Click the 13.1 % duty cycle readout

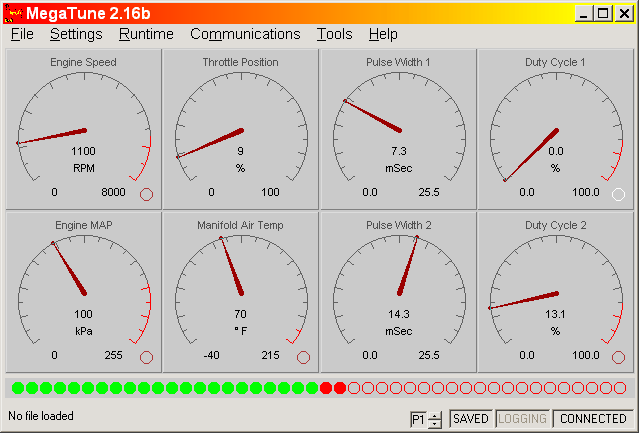point(555,314)
